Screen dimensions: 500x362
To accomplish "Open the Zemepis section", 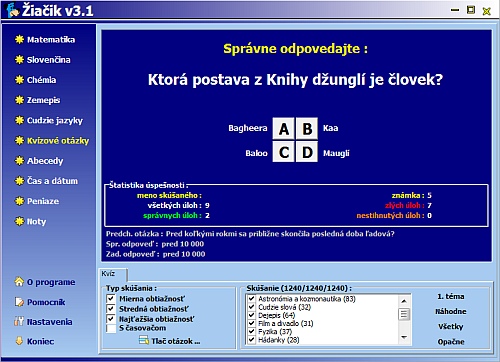I will pos(43,100).
